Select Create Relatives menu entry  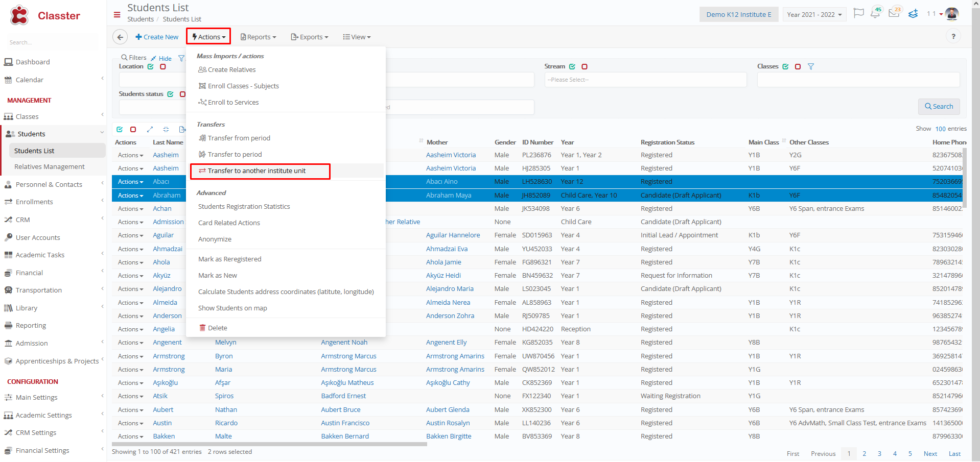pos(231,69)
